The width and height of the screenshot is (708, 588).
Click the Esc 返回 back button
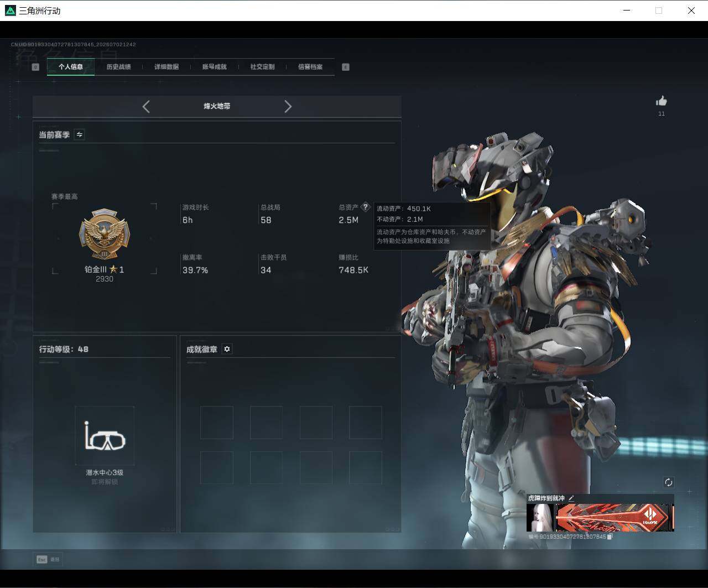click(x=47, y=559)
